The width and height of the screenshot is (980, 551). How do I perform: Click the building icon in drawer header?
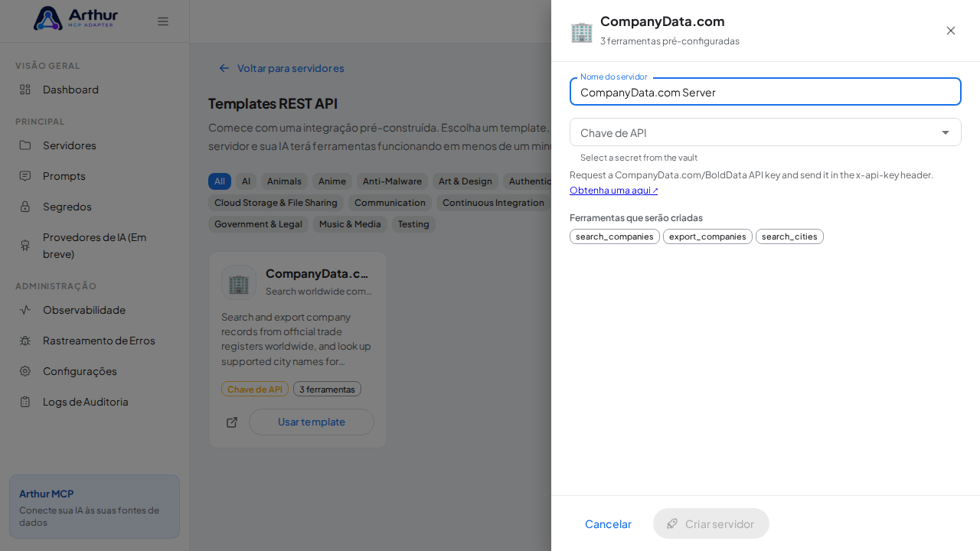(x=582, y=31)
